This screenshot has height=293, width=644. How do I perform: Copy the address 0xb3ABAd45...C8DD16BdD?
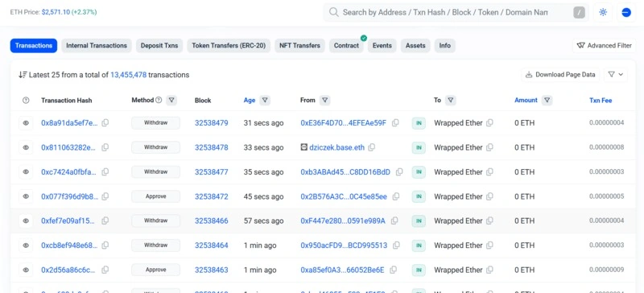pyautogui.click(x=399, y=171)
